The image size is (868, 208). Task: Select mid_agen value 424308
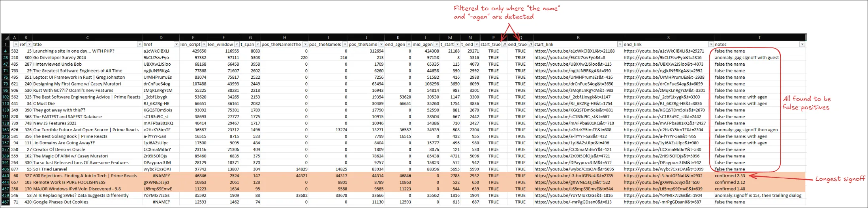(426, 51)
